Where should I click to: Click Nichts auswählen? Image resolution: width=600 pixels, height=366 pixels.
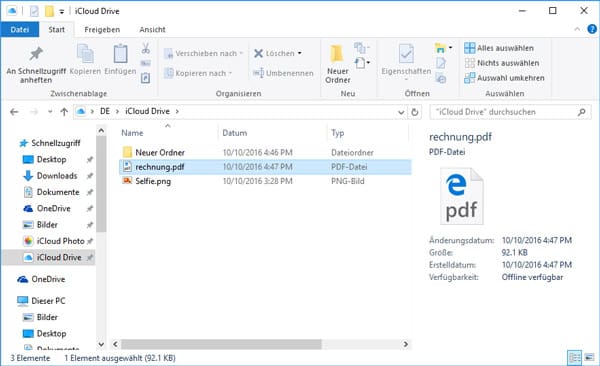tap(502, 63)
